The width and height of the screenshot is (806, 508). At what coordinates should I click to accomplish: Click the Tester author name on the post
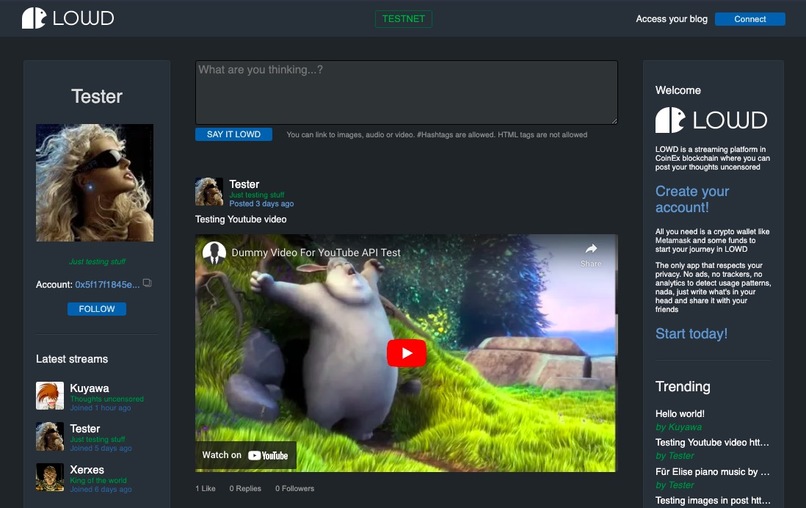pyautogui.click(x=244, y=184)
